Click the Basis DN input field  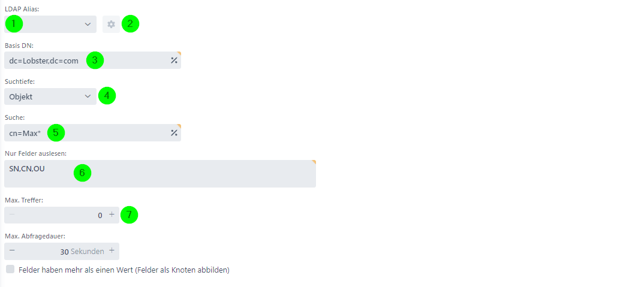(x=92, y=61)
